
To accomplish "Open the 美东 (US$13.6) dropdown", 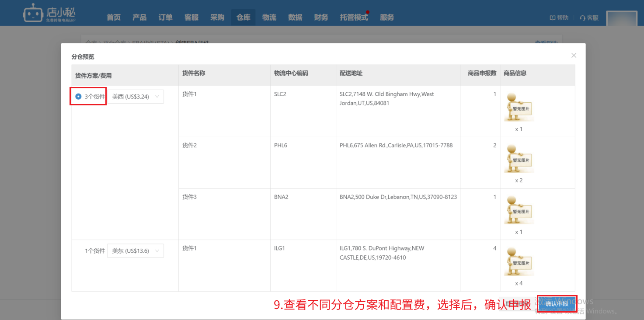I will coord(136,251).
